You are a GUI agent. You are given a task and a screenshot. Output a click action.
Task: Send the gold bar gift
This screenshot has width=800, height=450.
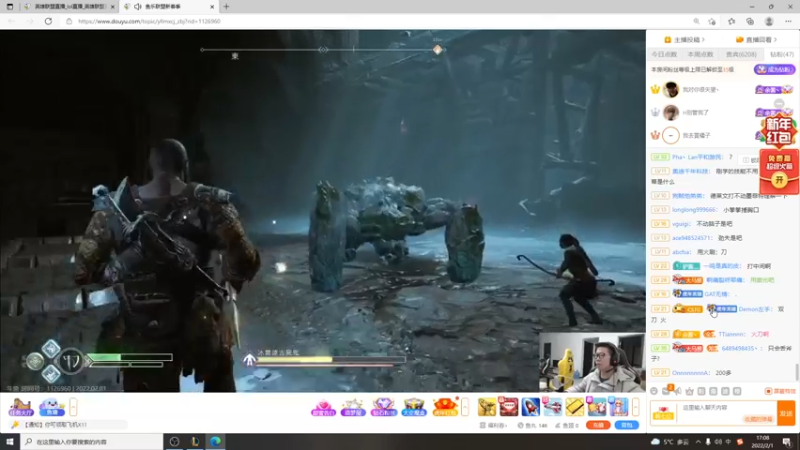click(x=574, y=407)
